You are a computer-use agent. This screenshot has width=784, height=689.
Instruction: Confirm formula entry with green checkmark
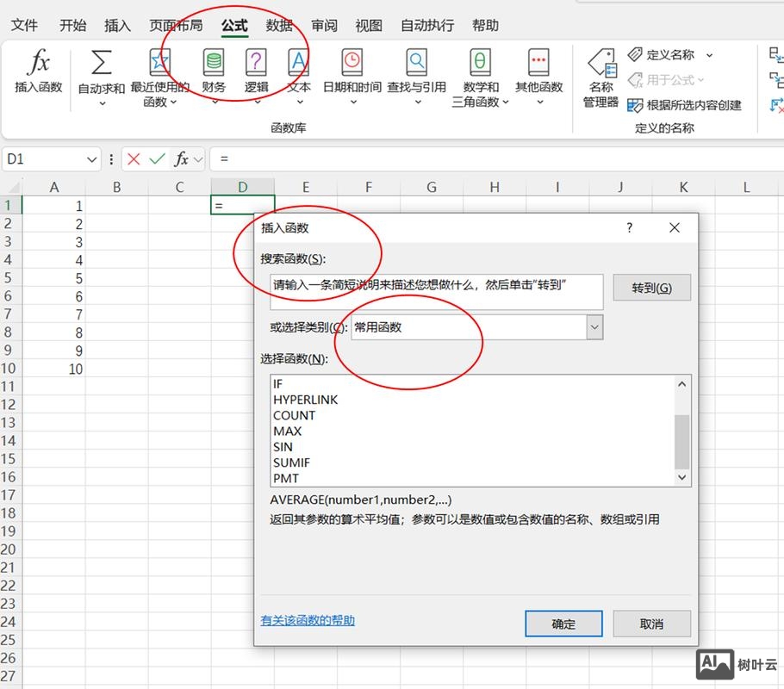[157, 159]
